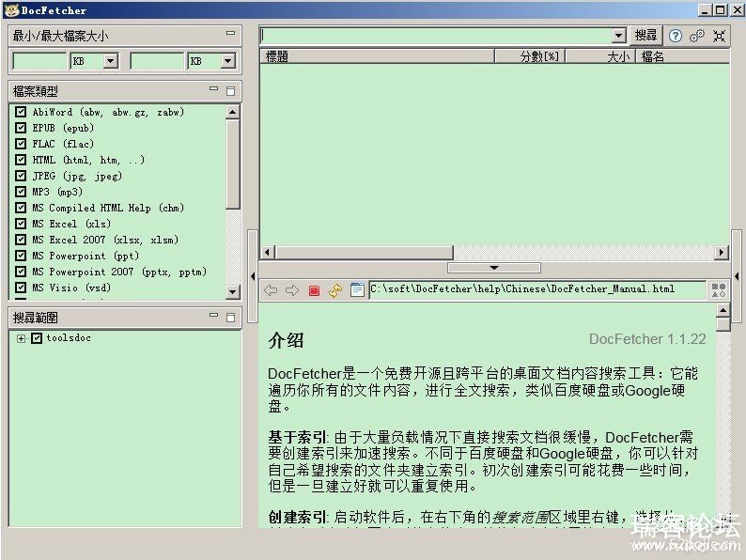Uncheck MS Compiled HTML Help (chm)

pos(21,208)
